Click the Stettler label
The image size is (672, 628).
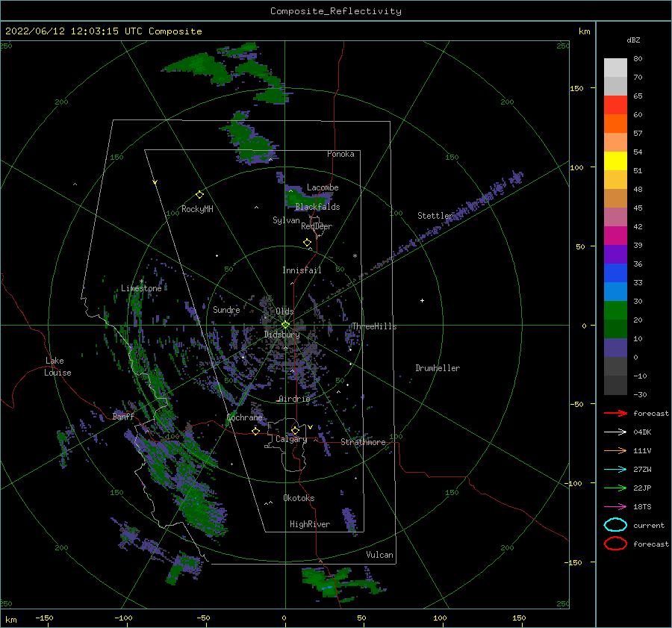point(435,216)
